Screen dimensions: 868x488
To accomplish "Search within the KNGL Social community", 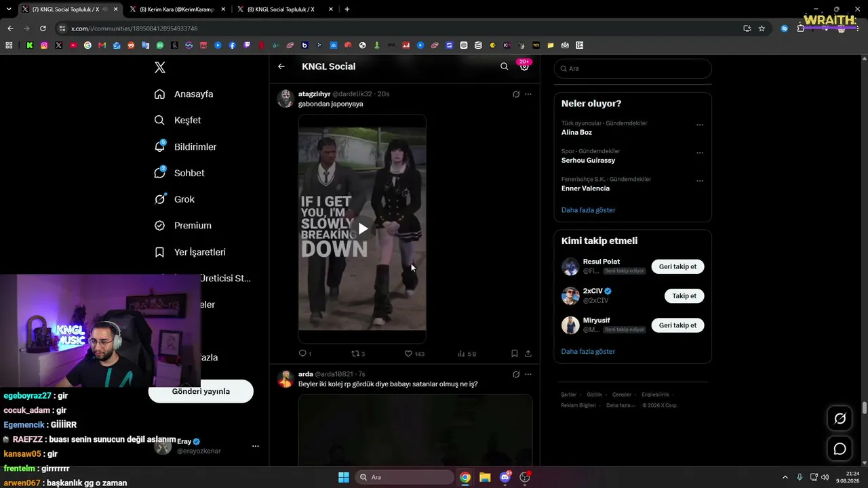I will coord(504,66).
